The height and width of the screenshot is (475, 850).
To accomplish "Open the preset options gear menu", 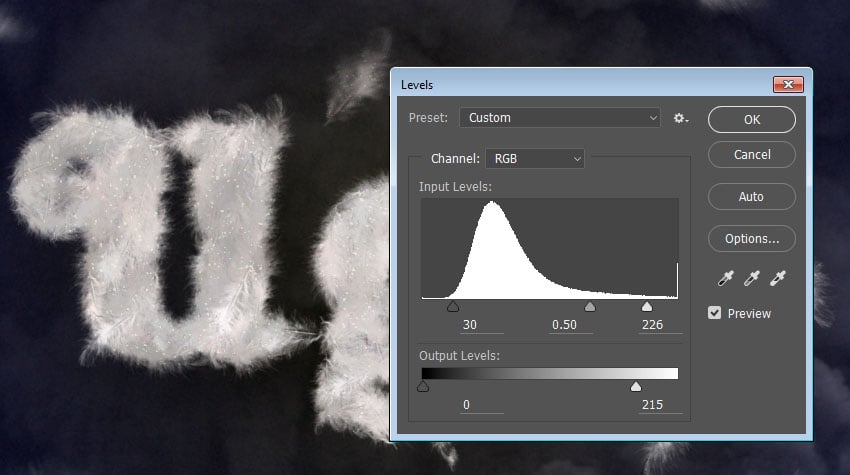I will (x=681, y=118).
